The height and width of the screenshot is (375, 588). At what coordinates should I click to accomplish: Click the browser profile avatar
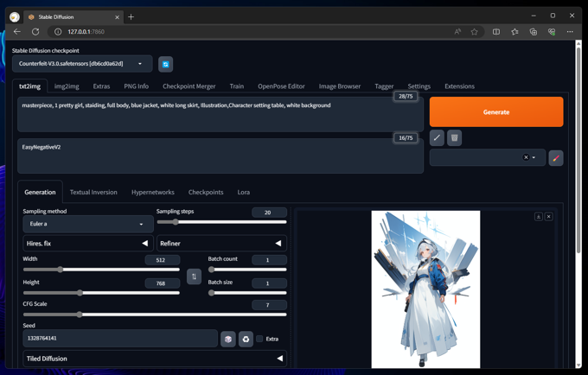[14, 17]
